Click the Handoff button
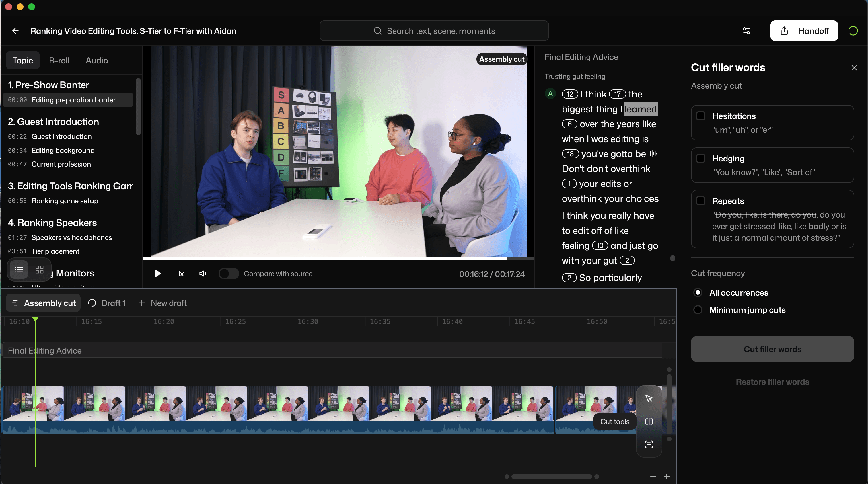This screenshot has height=484, width=868. coord(804,31)
